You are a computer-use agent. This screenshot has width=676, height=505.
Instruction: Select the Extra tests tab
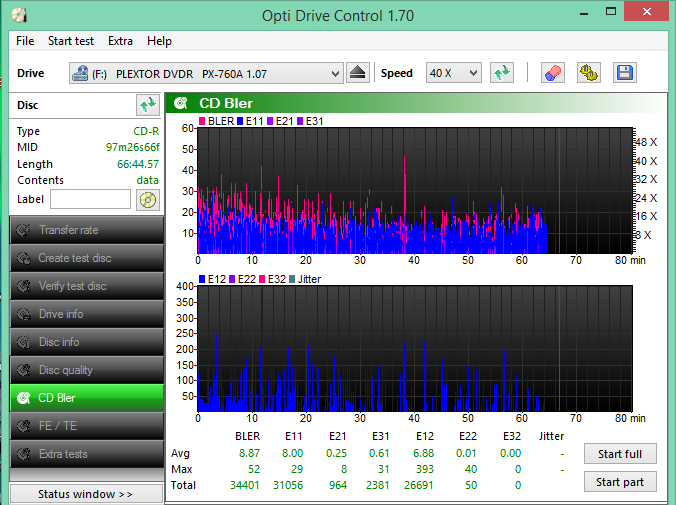pos(87,454)
